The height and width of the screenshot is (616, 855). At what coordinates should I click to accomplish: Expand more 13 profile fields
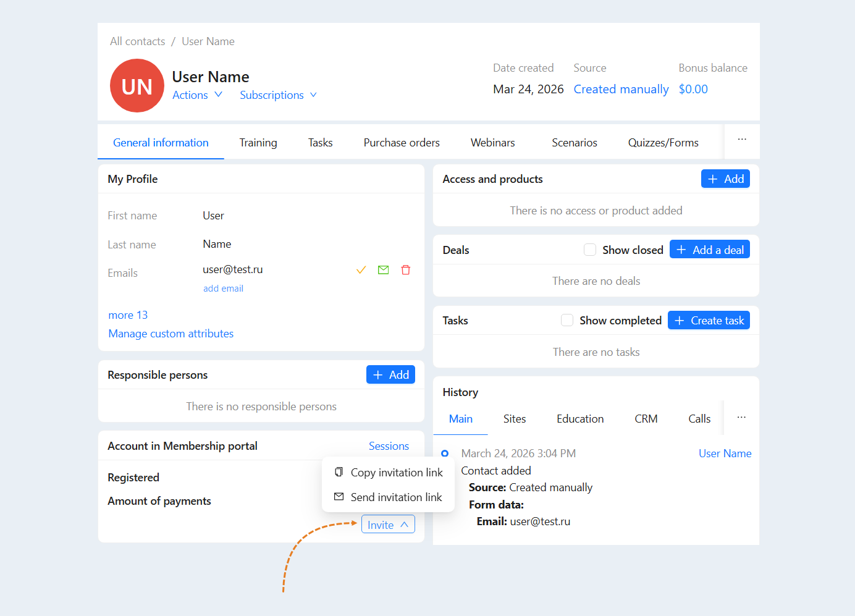(x=128, y=315)
